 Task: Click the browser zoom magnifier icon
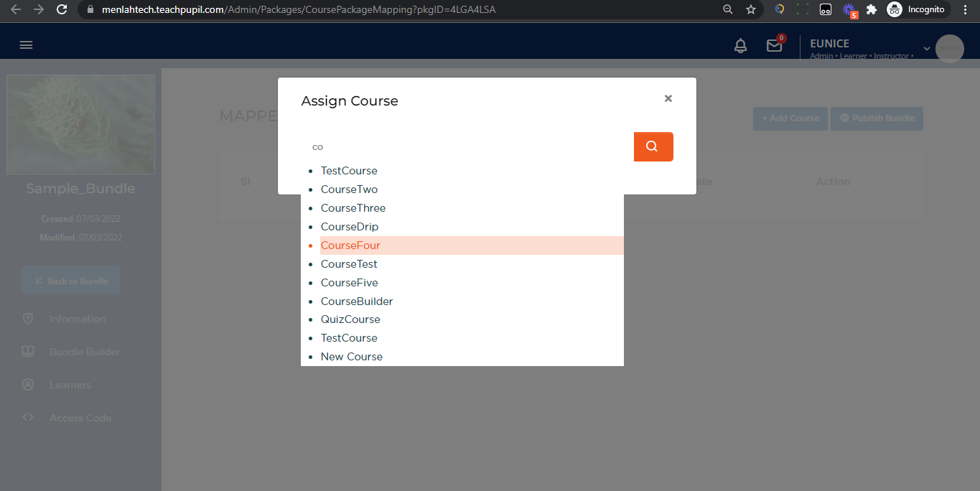click(x=727, y=9)
